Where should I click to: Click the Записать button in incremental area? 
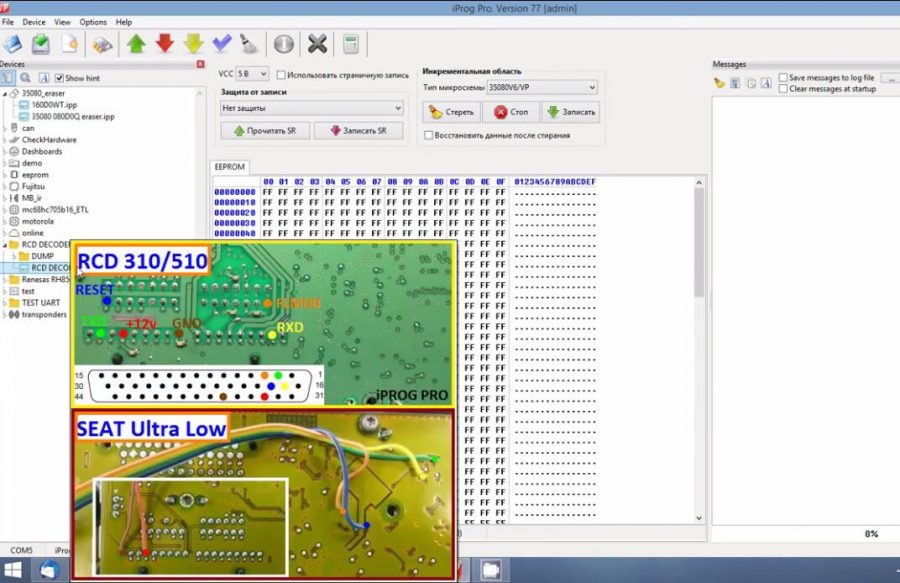tap(571, 112)
